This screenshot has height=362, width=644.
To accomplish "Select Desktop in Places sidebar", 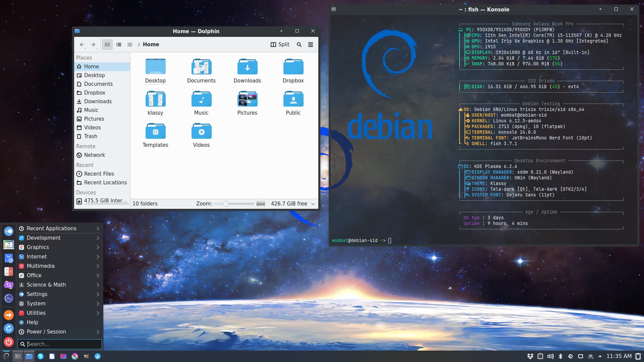I will pos(102,75).
